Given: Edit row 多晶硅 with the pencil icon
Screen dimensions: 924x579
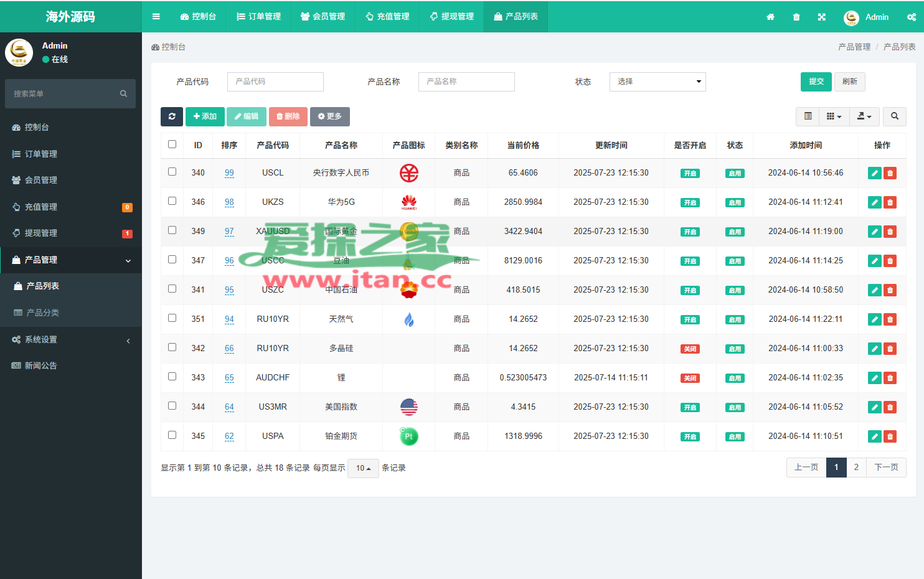Looking at the screenshot, I should click(875, 349).
